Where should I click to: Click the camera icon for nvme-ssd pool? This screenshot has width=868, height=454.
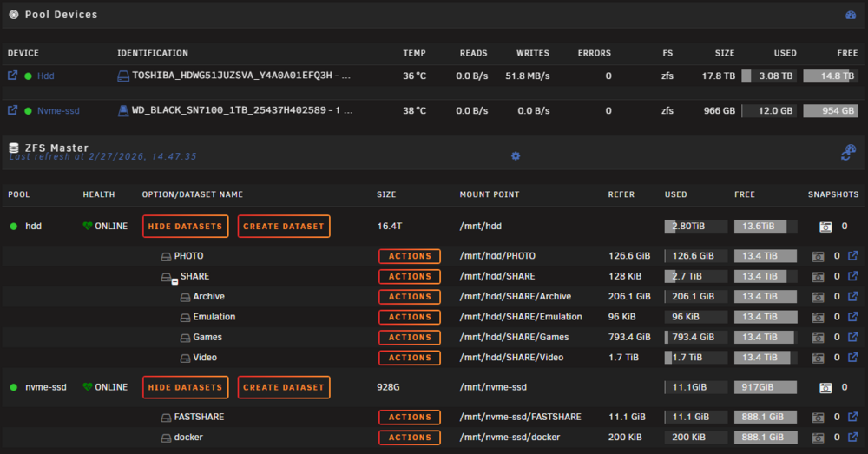click(825, 387)
